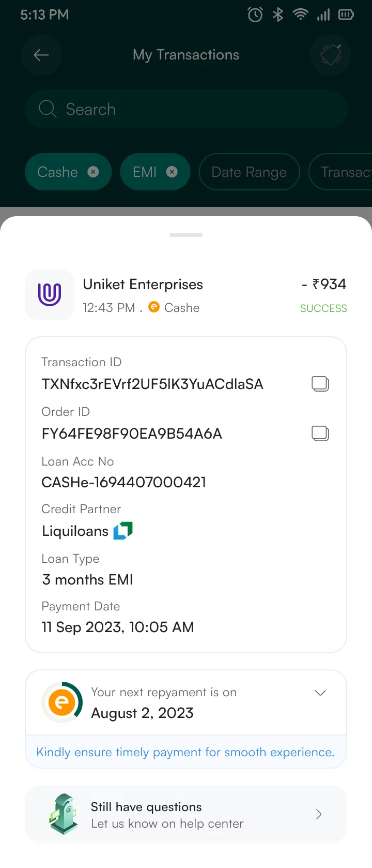372x868 pixels.
Task: Tap the Search transactions field
Action: pos(186,109)
